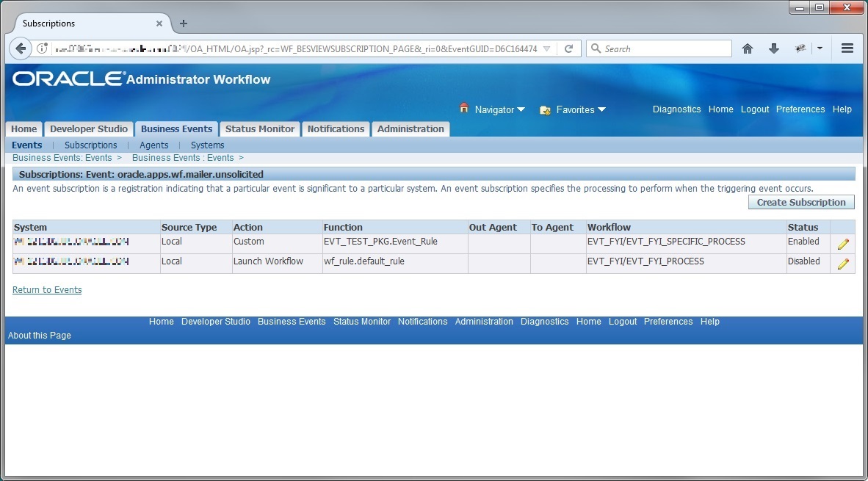Select the Subscriptions subtab
868x481 pixels.
(x=91, y=145)
